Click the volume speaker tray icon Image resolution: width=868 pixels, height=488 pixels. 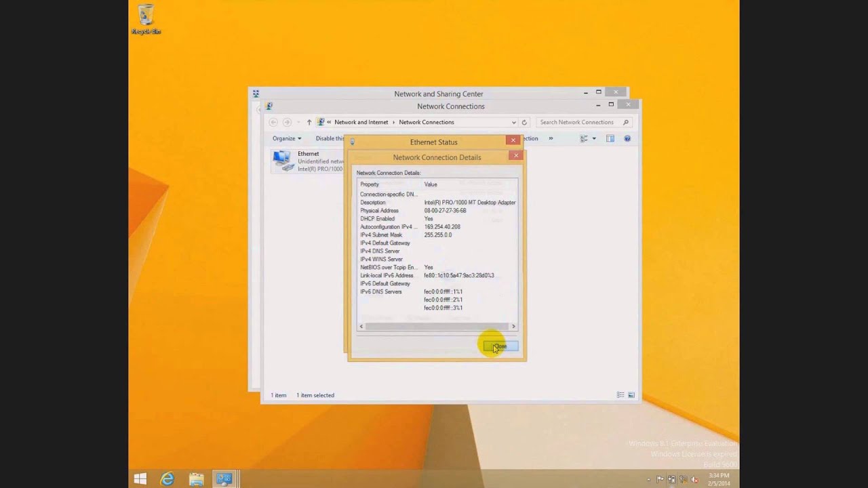click(694, 480)
